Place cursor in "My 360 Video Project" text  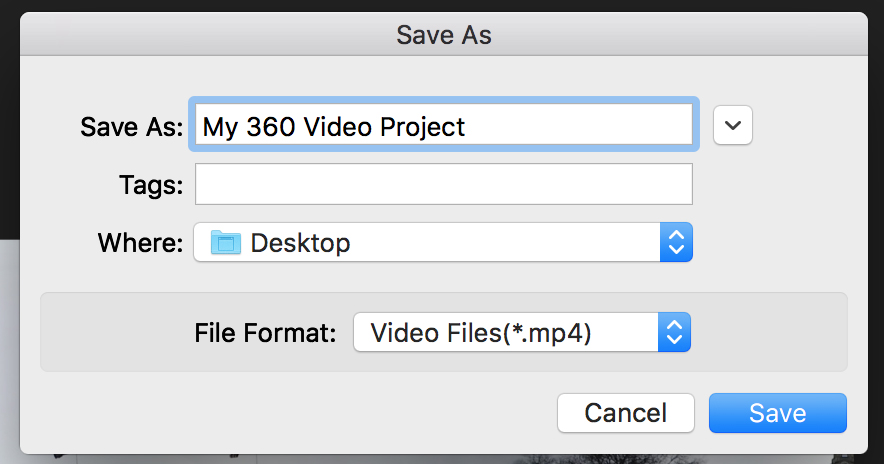[x=334, y=127]
